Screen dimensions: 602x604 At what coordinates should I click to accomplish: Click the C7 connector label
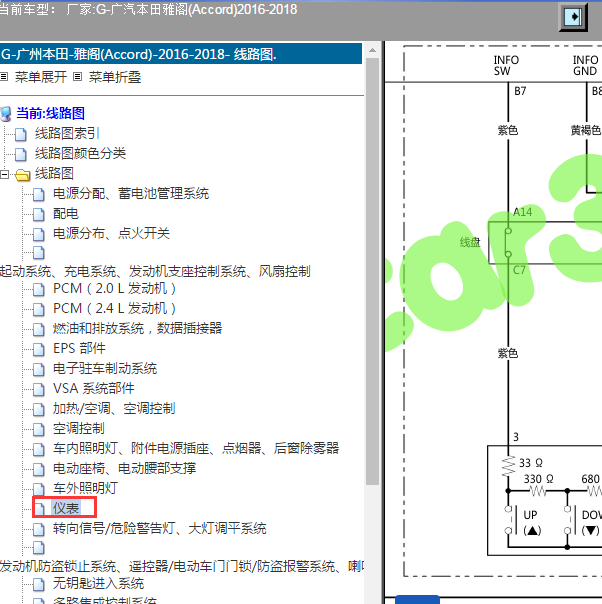(x=519, y=270)
